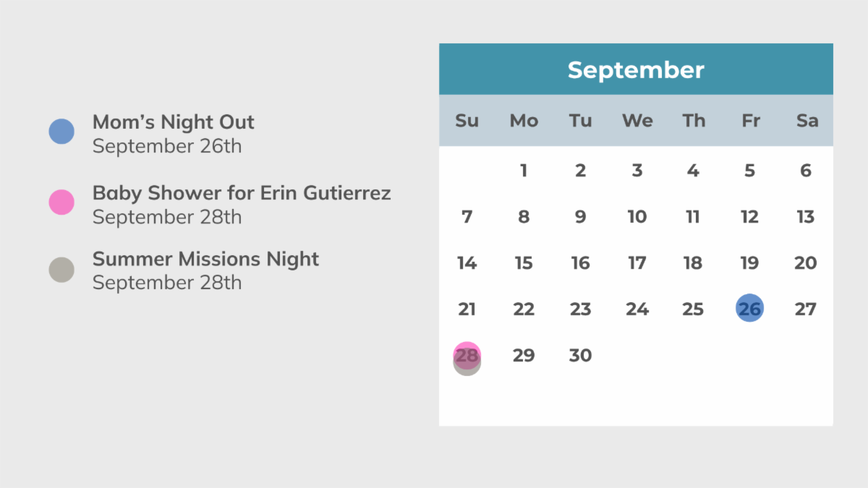The image size is (868, 488).
Task: Click the gray dot beside Summer Missions Night
Action: [x=61, y=270]
